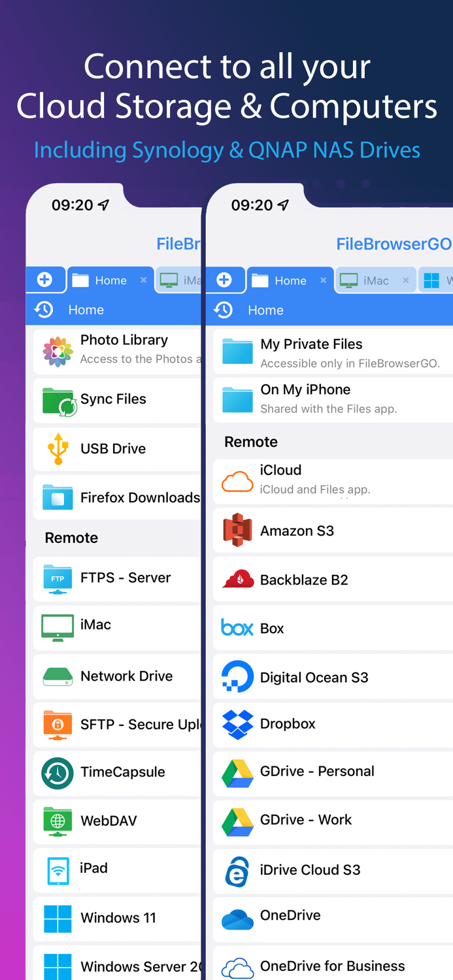Tap the FileBrowserGO title

coord(394,244)
